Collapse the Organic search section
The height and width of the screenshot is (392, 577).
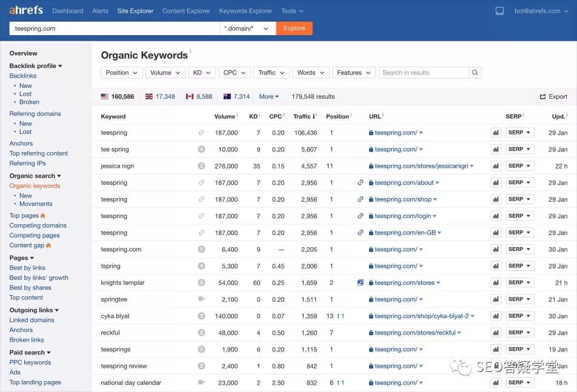[x=35, y=176]
